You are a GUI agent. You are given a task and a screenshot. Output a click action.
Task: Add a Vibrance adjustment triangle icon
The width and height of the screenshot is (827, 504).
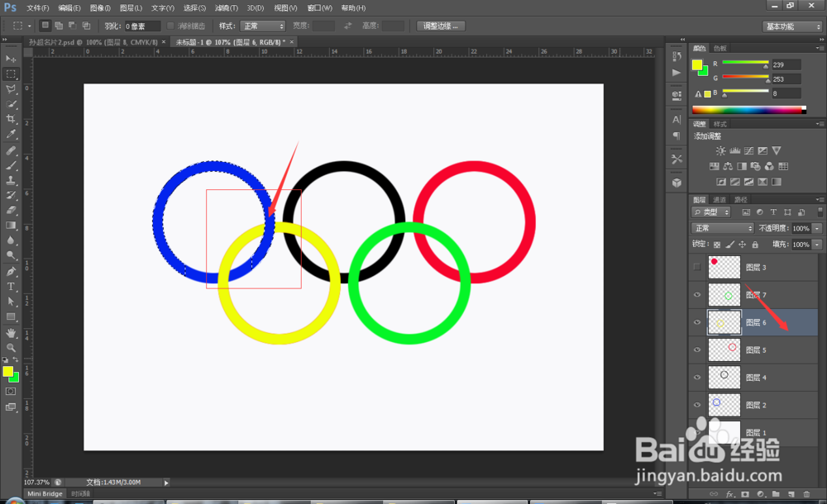[x=777, y=150]
